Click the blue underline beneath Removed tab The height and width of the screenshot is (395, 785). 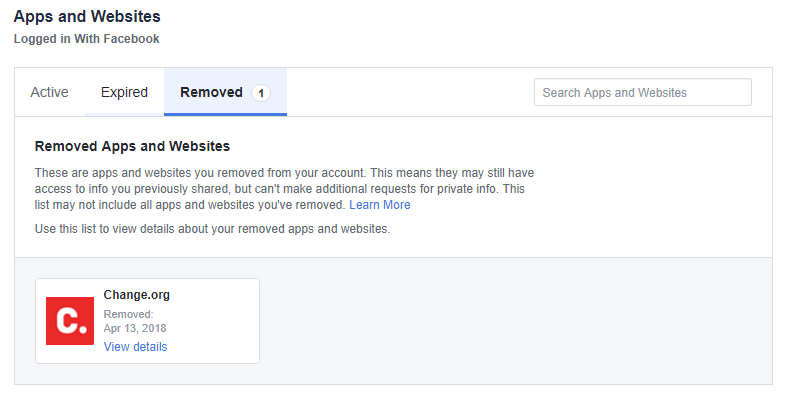tap(225, 115)
